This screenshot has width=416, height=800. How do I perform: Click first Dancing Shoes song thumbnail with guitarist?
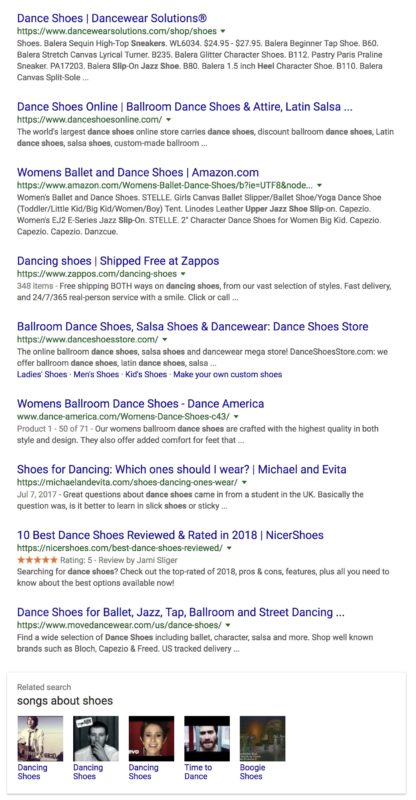[40, 738]
